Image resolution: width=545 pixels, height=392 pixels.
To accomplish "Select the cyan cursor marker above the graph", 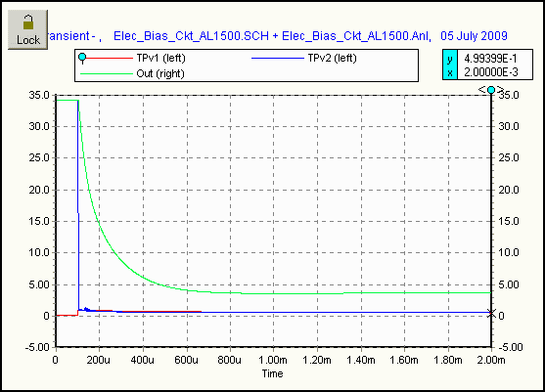I will click(491, 90).
